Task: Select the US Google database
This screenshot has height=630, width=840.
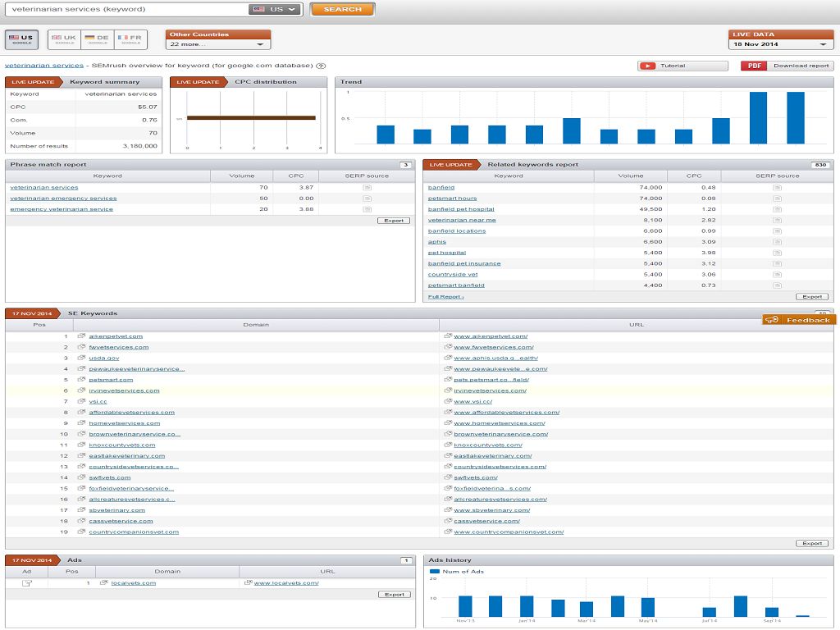Action: [22, 39]
